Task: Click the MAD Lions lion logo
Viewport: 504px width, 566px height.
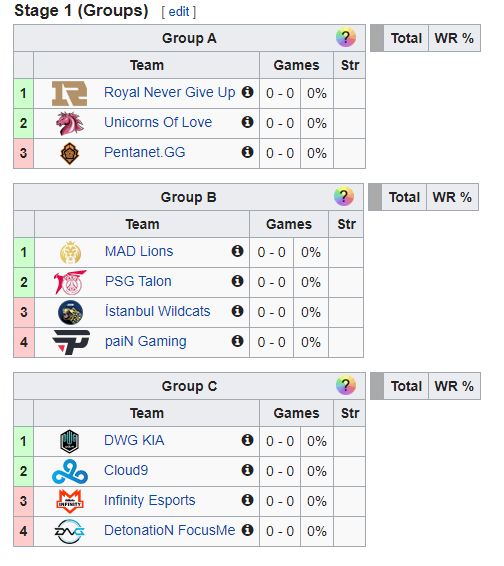Action: [70, 253]
